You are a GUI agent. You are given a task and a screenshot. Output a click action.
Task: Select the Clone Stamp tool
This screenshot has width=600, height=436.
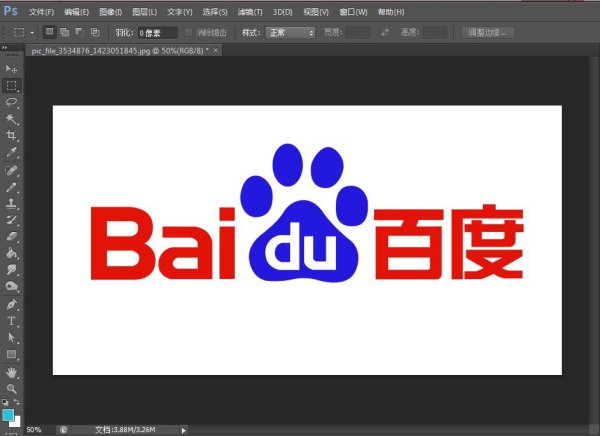(11, 203)
